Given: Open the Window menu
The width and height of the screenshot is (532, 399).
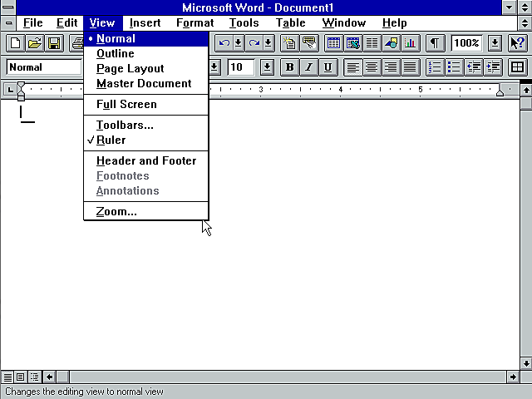Looking at the screenshot, I should (343, 22).
